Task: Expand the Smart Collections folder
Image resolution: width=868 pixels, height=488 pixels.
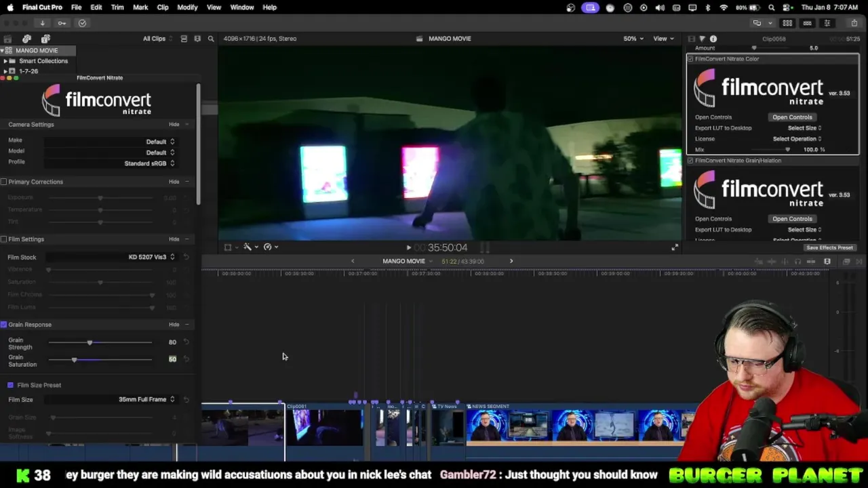Action: point(5,61)
